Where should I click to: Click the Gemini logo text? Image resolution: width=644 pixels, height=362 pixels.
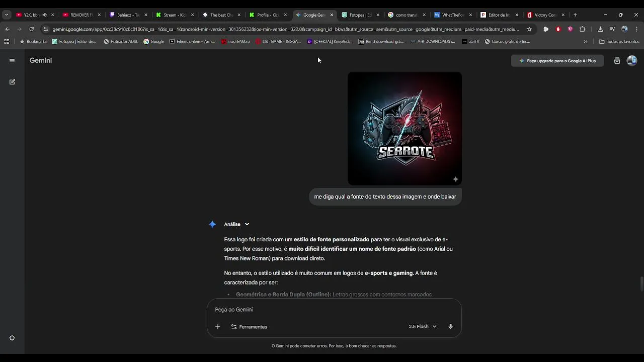coord(41,60)
